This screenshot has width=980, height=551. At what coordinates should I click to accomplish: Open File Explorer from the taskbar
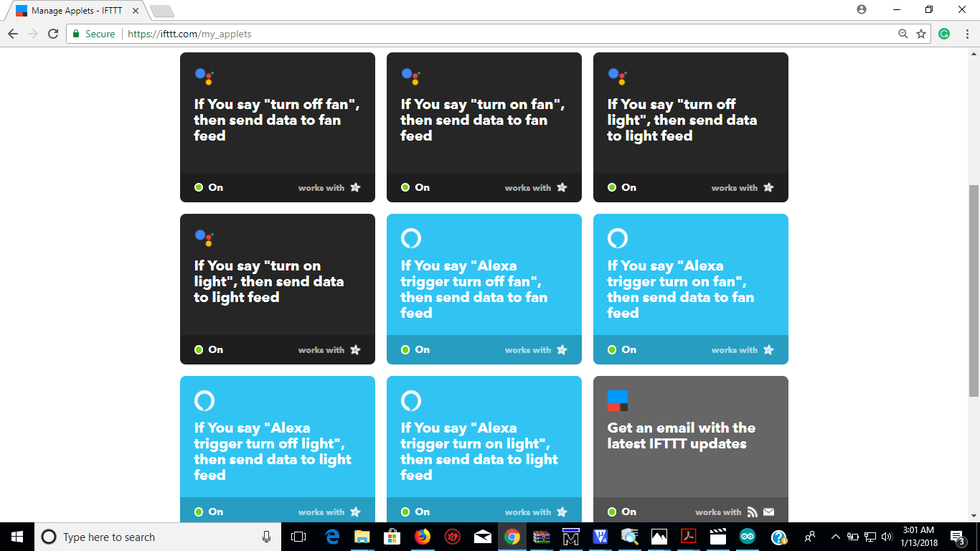click(362, 537)
